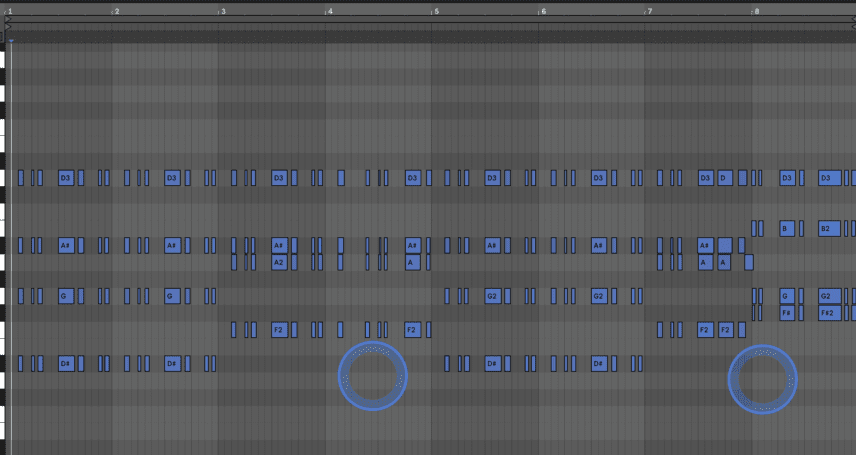Select the A# note in bar 3
856x455 pixels.
[x=280, y=245]
